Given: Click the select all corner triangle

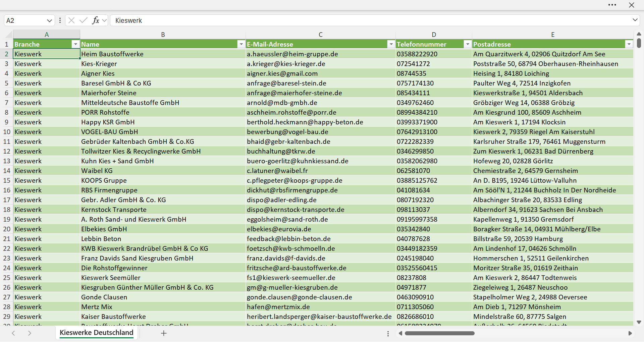Looking at the screenshot, I should click(x=9, y=34).
